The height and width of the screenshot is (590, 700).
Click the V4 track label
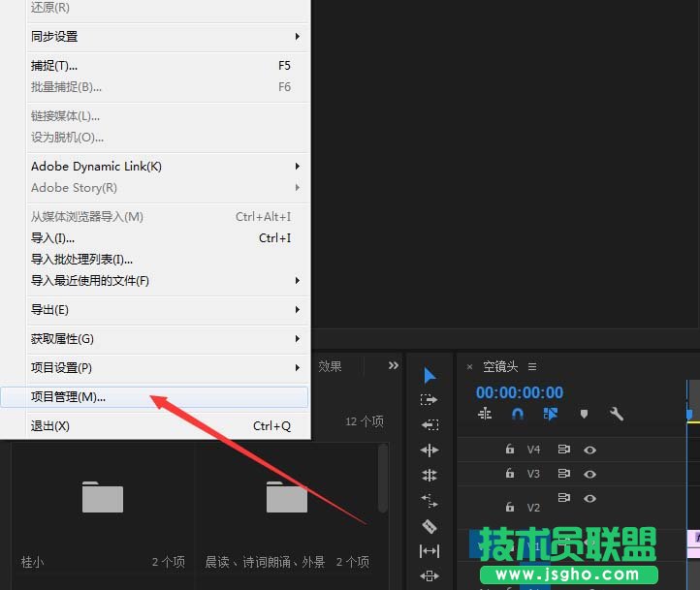[x=533, y=450]
